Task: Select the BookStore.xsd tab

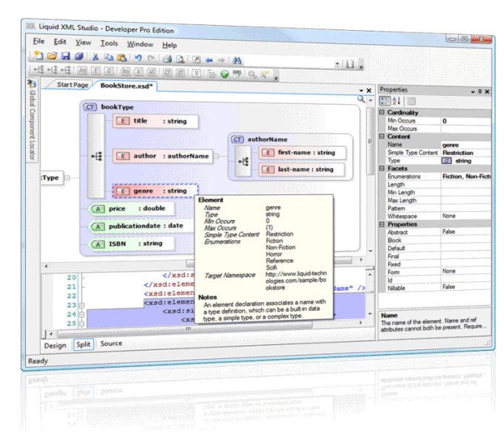Action: tap(126, 86)
